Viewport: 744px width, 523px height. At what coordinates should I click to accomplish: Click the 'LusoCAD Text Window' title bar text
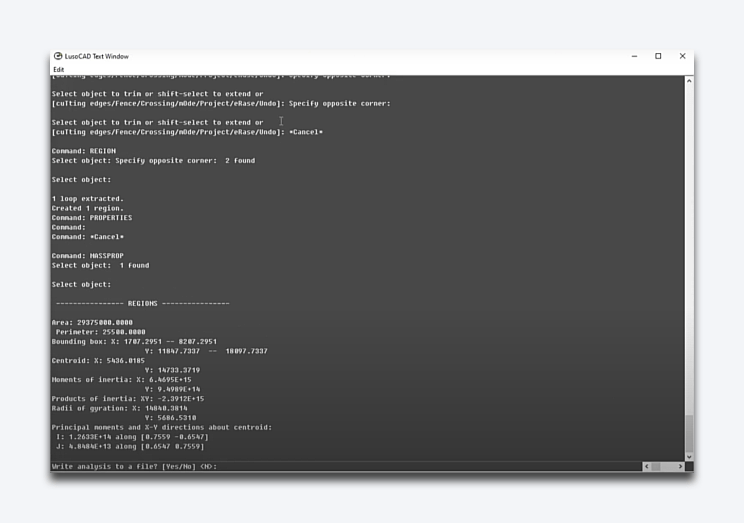pos(97,57)
